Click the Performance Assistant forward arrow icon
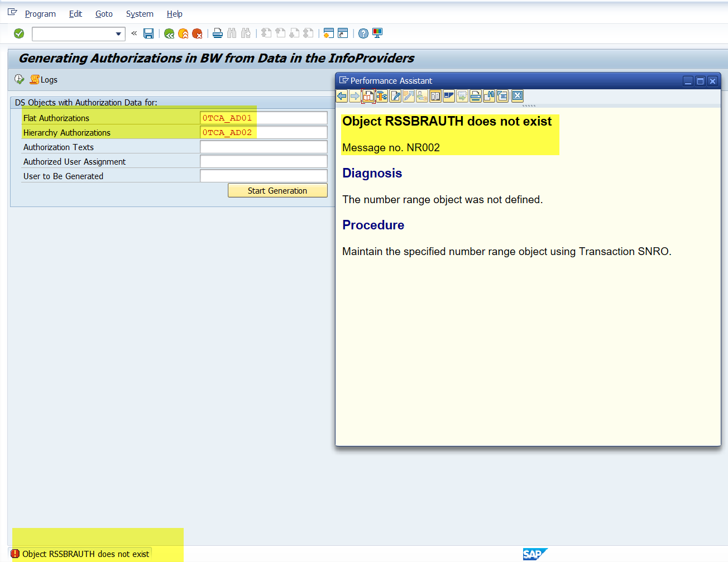 click(355, 96)
